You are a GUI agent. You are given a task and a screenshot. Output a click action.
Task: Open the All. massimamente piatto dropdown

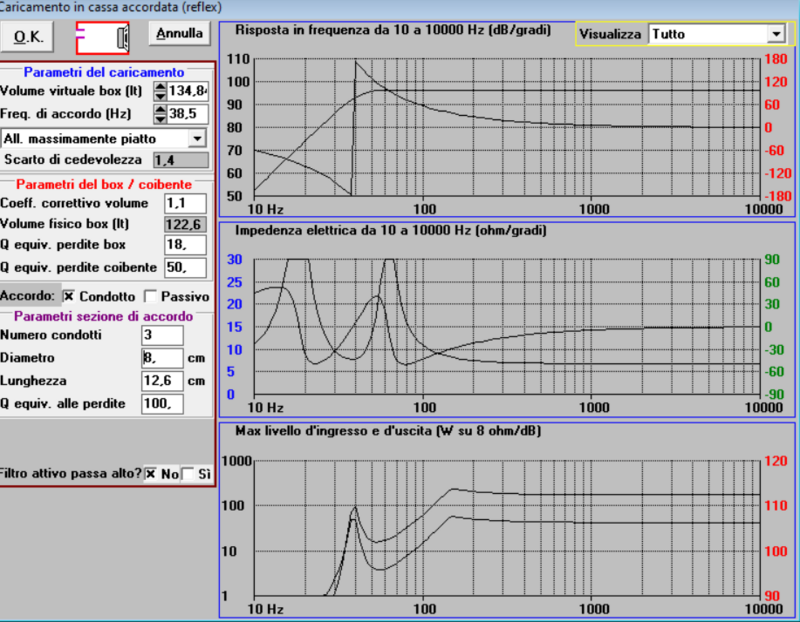pyautogui.click(x=196, y=138)
